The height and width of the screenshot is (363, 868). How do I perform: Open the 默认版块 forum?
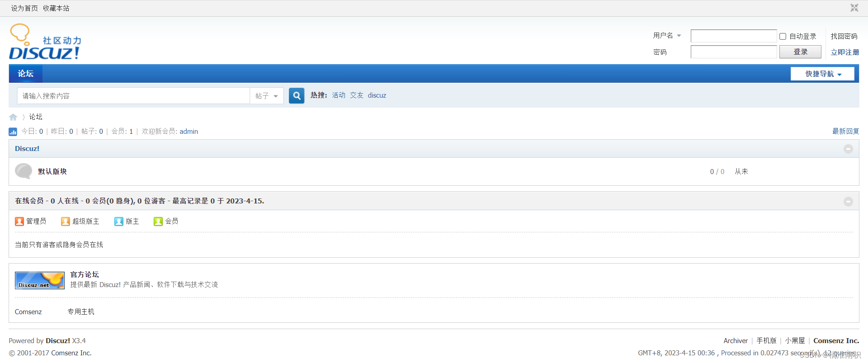tap(52, 171)
